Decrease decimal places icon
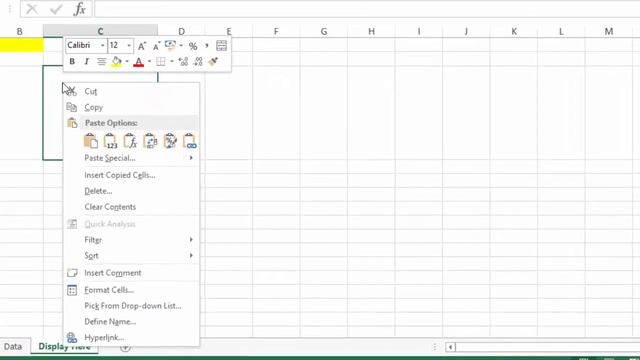Screen dimensions: 640x360 [198, 62]
